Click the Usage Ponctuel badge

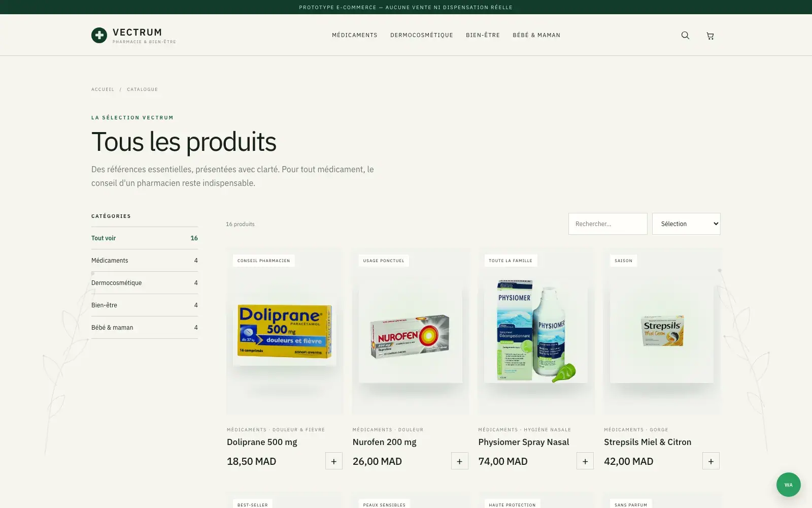click(384, 261)
